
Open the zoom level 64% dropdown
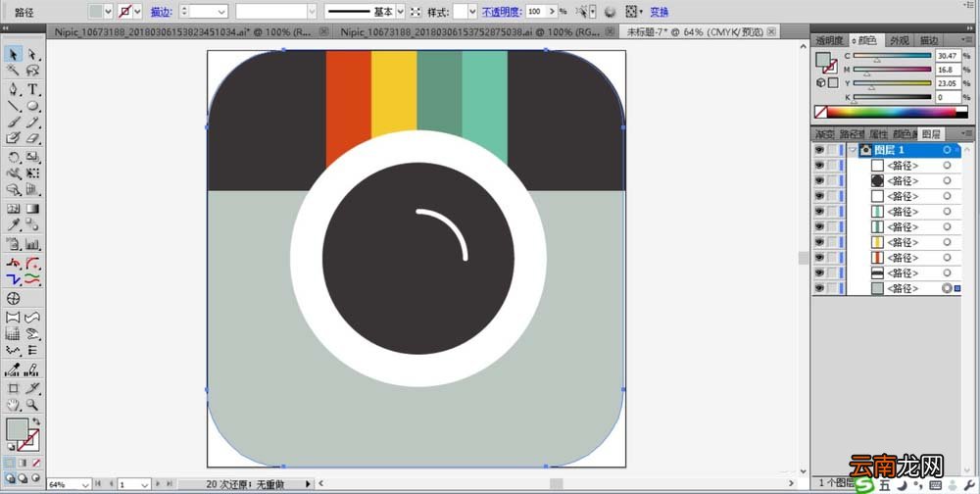(85, 484)
